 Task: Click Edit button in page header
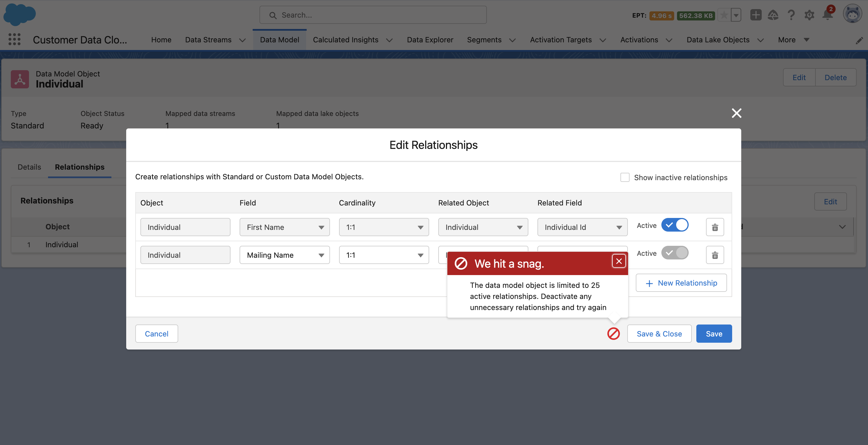pos(799,78)
